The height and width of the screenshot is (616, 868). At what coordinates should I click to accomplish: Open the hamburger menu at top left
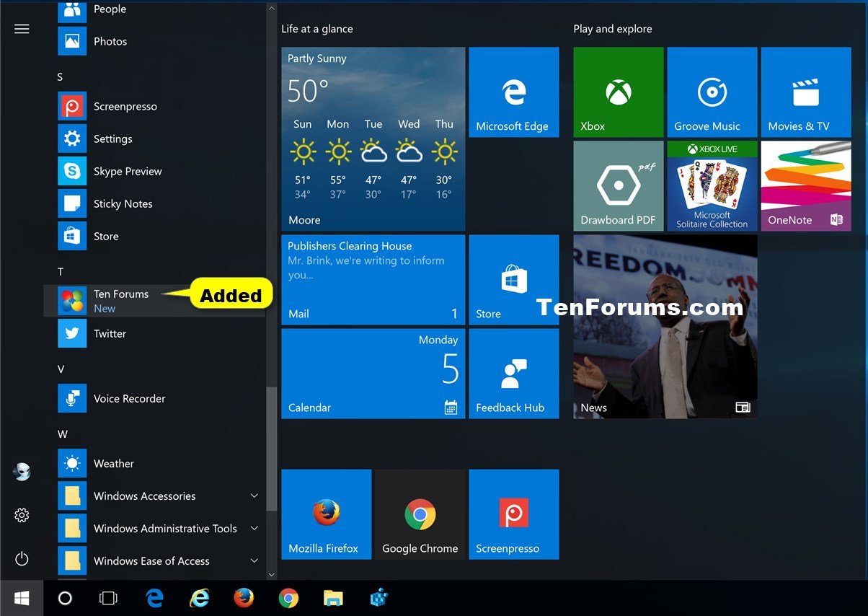22,29
